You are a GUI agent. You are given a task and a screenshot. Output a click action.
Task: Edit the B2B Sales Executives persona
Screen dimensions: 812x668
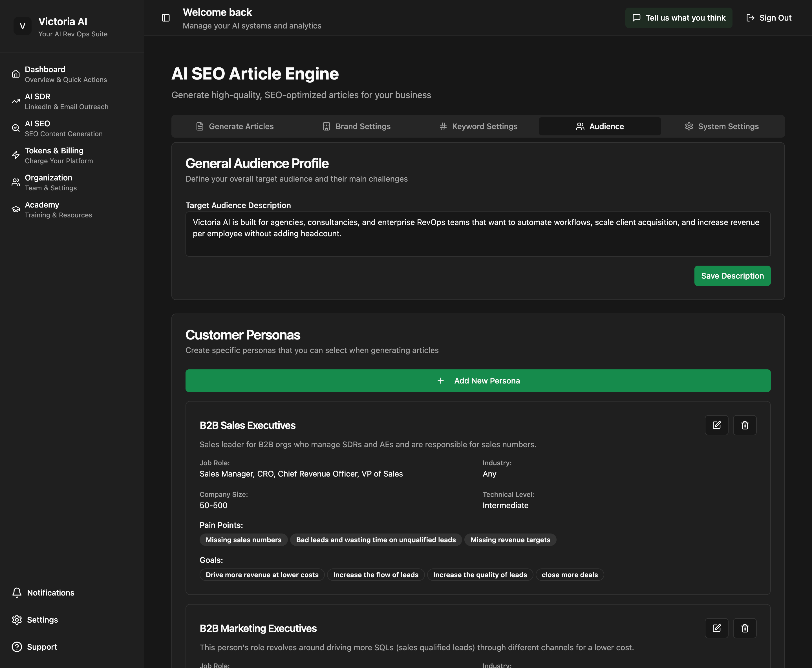[x=716, y=425]
